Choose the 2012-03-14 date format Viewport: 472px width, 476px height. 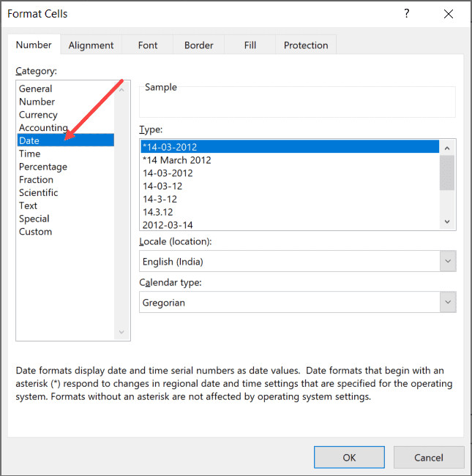coord(168,225)
